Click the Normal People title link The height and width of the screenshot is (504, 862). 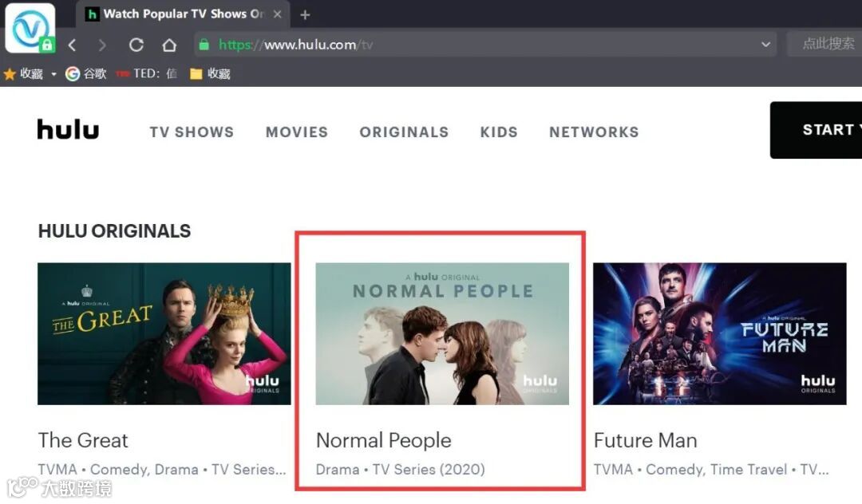[x=384, y=440]
